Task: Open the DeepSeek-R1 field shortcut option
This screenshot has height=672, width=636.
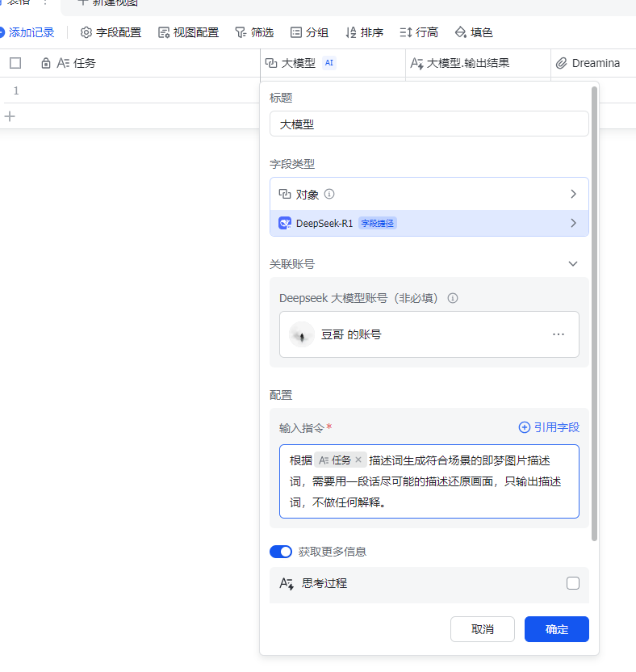Action: [429, 223]
